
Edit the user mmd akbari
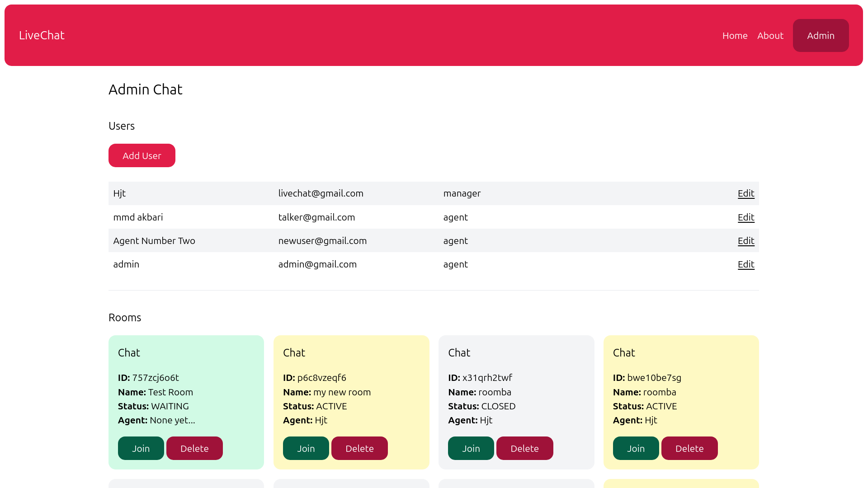click(745, 217)
